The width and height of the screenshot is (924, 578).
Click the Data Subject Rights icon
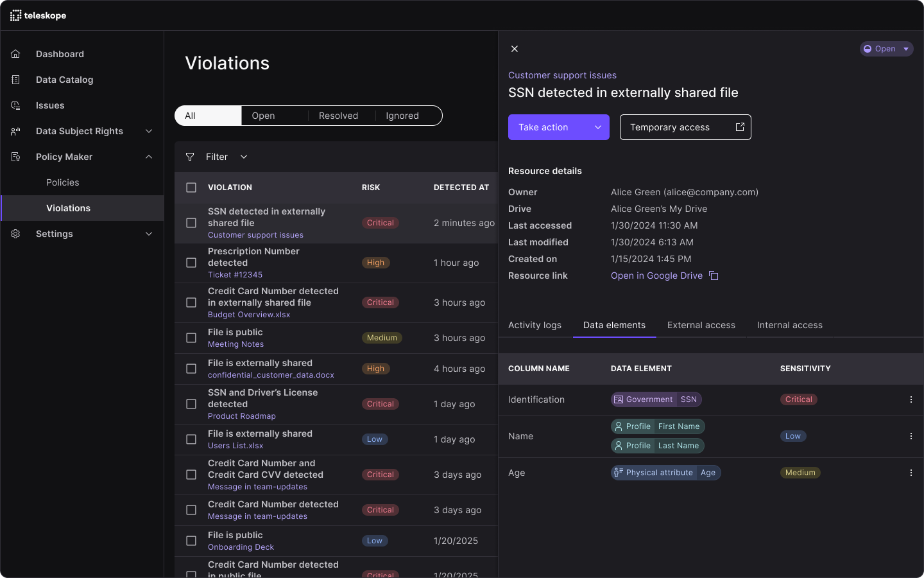pos(16,131)
